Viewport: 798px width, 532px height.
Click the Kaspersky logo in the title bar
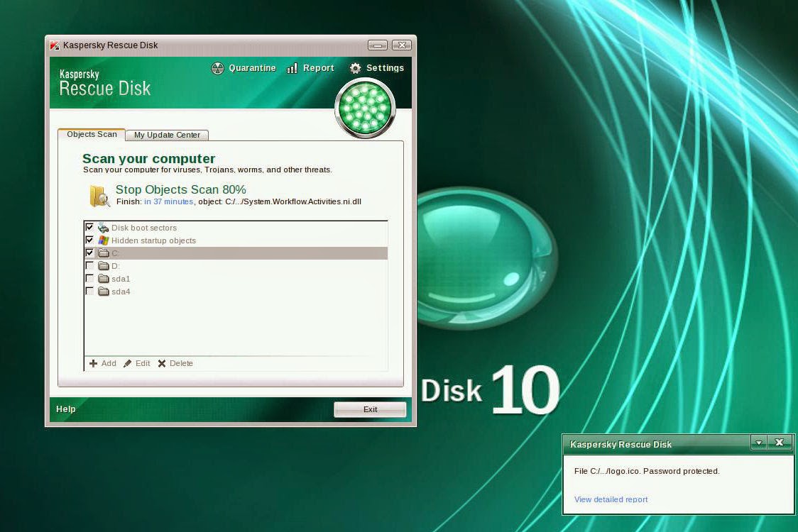[x=55, y=45]
